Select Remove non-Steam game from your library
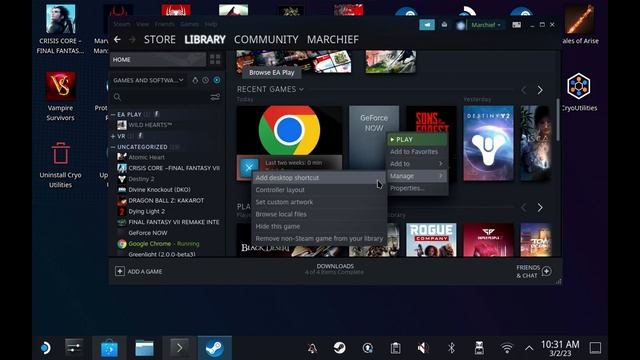 click(319, 238)
